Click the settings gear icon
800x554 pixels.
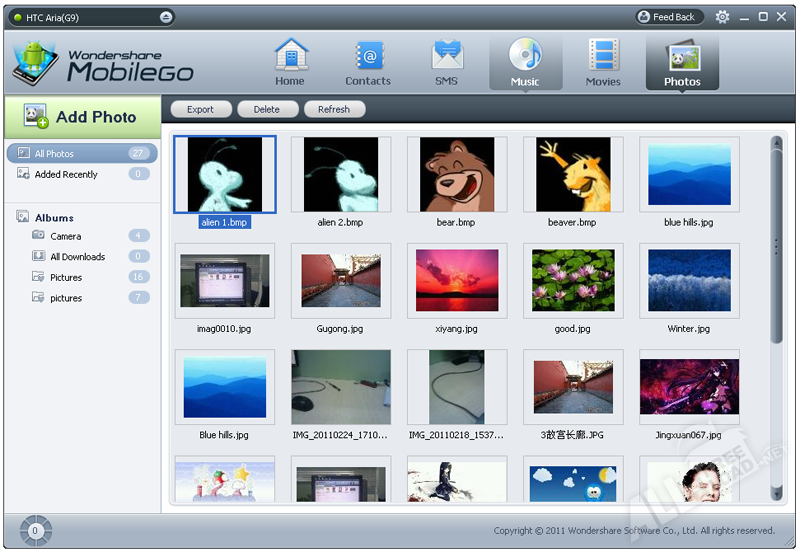722,17
